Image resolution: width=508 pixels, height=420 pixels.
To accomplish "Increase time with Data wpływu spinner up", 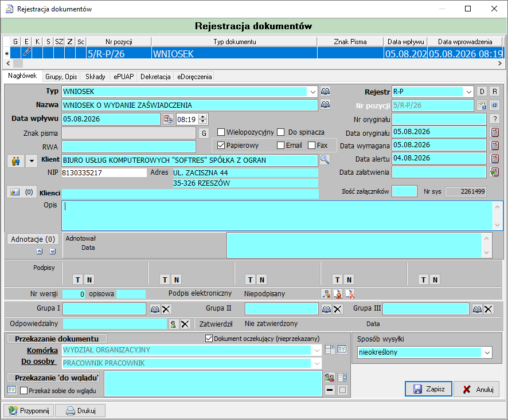I will tap(203, 117).
